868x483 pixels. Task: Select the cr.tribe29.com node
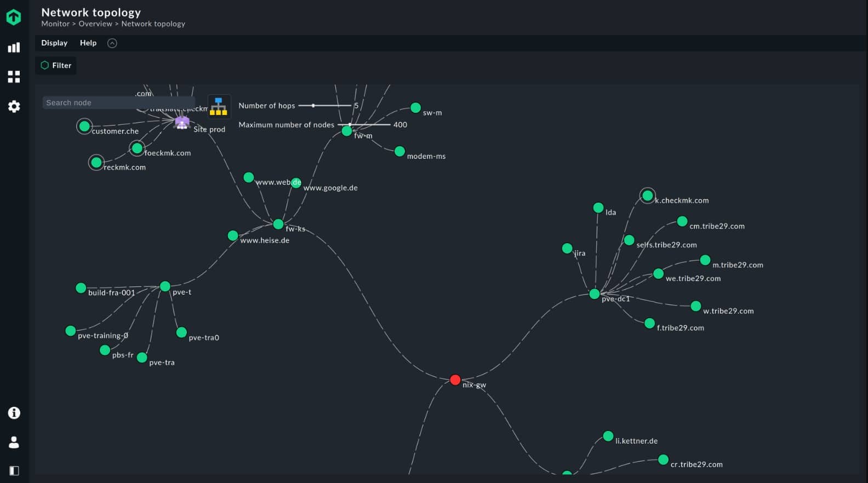(664, 459)
